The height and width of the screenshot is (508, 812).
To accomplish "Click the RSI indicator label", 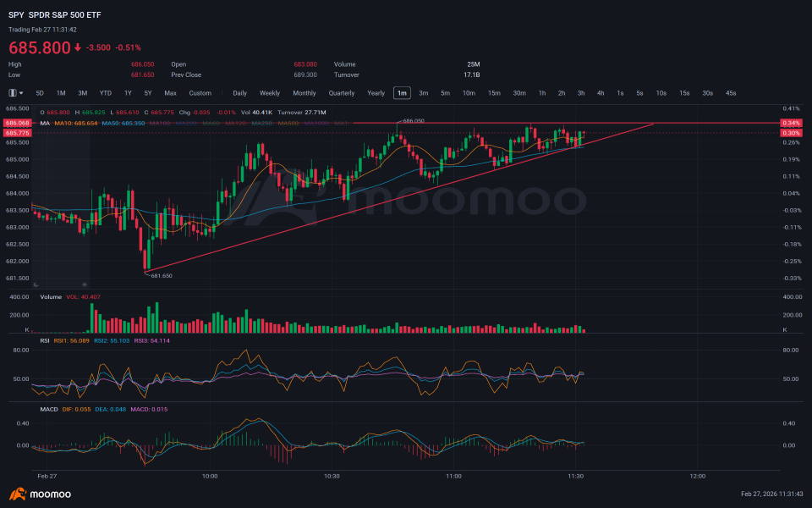I will coord(45,340).
